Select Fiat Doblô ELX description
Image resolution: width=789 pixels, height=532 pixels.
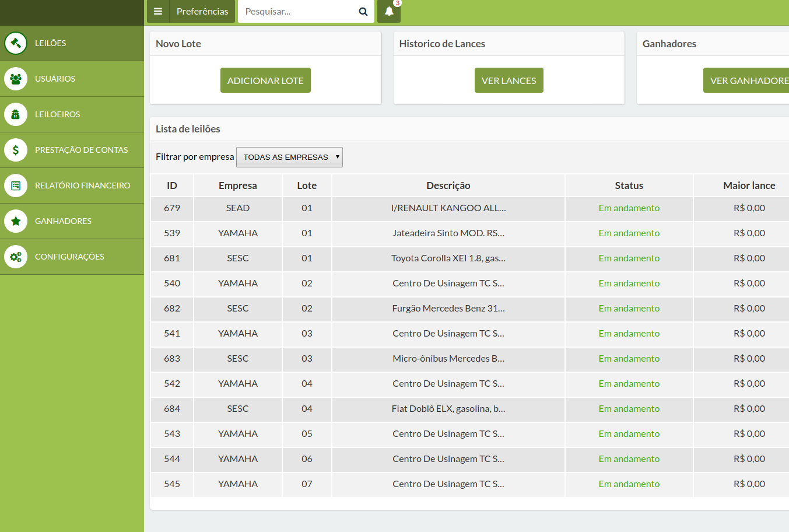[x=448, y=409]
